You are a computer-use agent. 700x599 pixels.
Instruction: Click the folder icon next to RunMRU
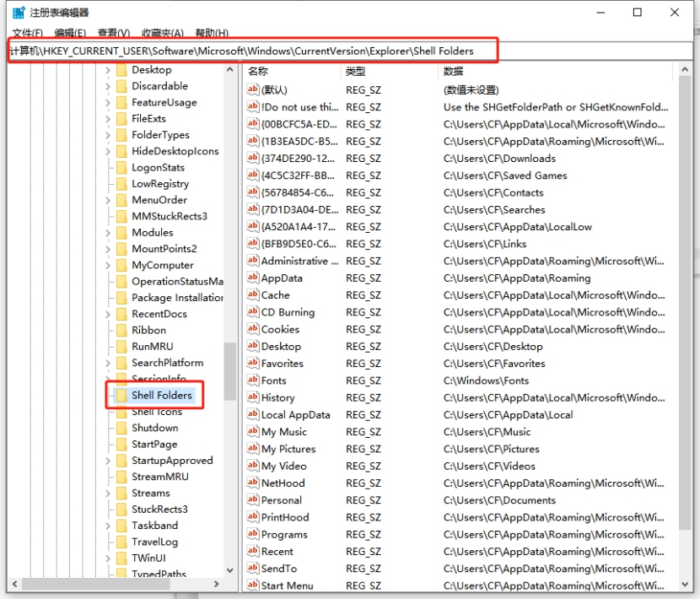tap(121, 347)
